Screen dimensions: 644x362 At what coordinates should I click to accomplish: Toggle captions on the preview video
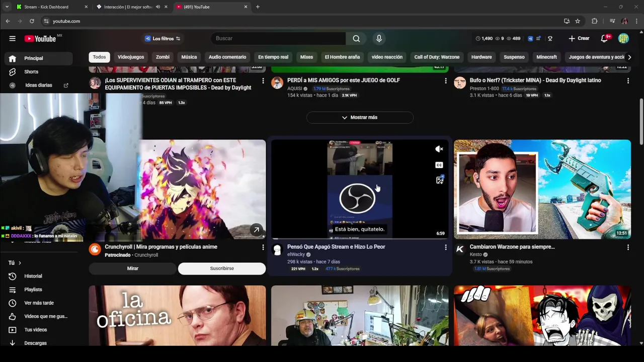439,165
